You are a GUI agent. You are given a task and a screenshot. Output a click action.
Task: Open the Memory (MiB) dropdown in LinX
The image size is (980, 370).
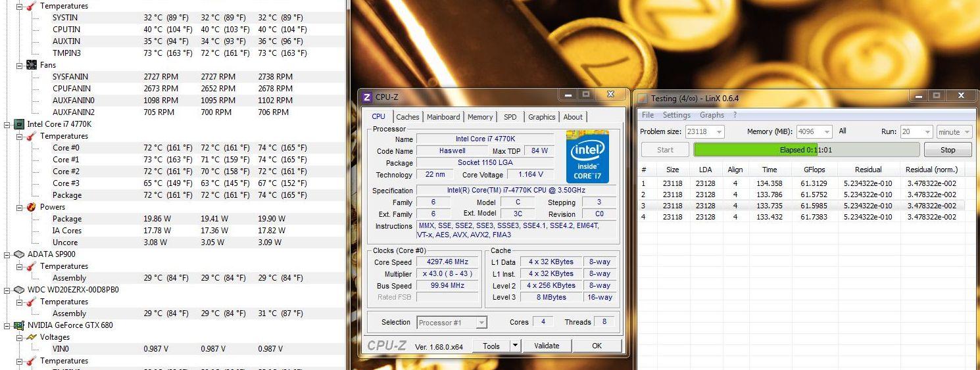(x=826, y=132)
